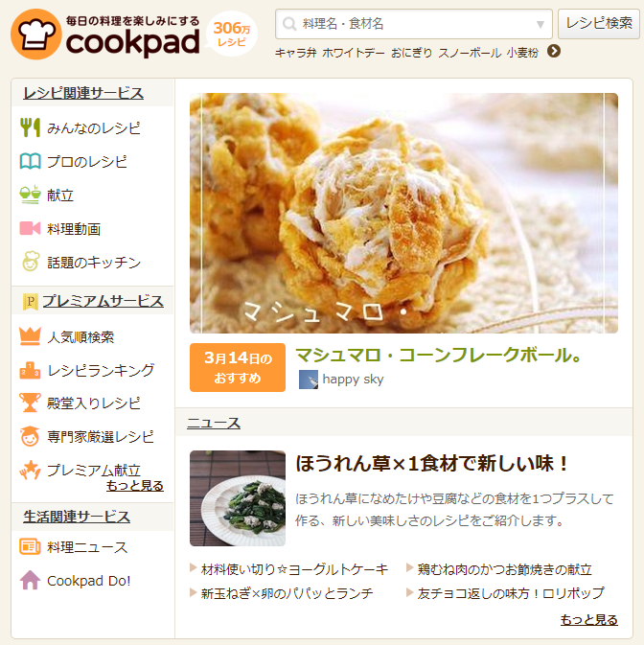This screenshot has height=645, width=644.
Task: Open the 材料使い切り☆ヨーグルトケーキ news link
Action: tap(294, 569)
